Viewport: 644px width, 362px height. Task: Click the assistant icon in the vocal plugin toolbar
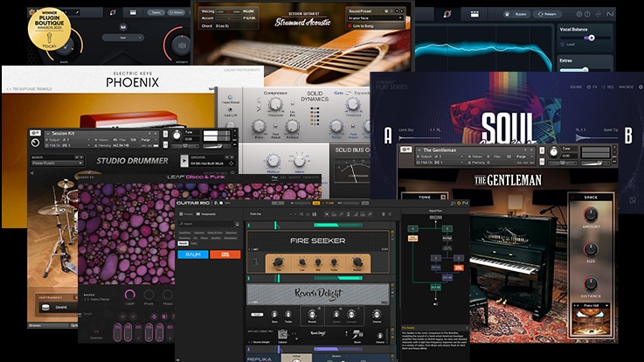447,14
